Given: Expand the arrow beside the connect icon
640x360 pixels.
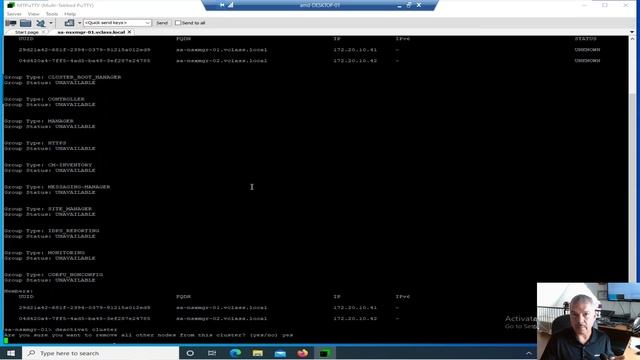Looking at the screenshot, I should pos(51,23).
